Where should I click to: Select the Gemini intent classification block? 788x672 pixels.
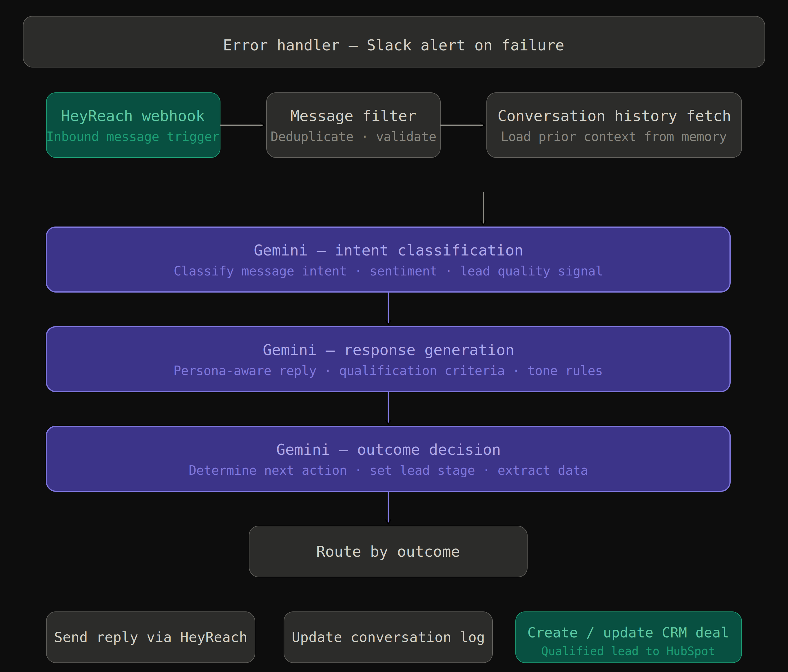click(x=388, y=260)
